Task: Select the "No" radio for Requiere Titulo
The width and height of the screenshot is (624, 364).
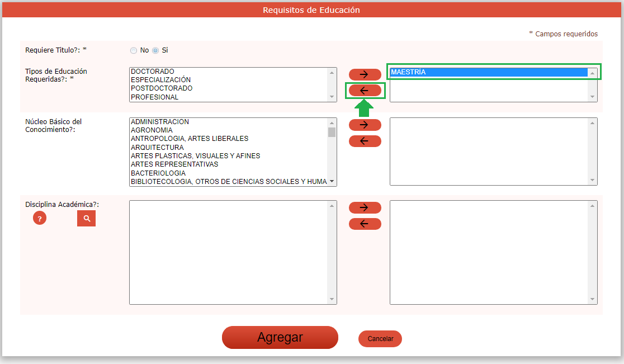Action: coord(134,50)
